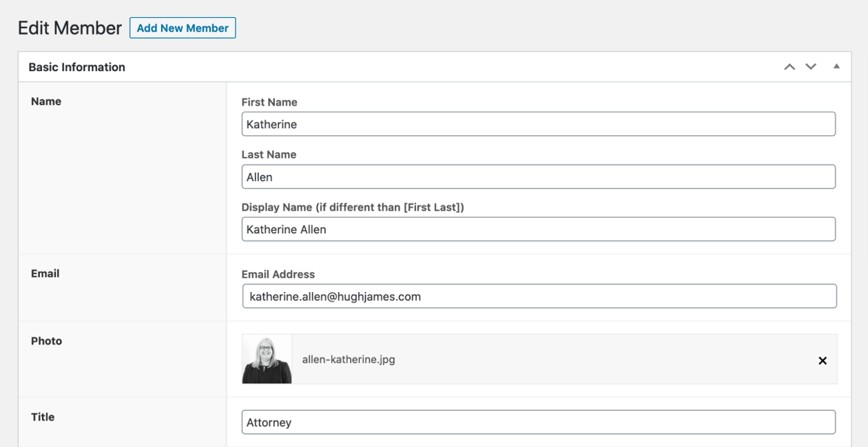Select the Last Name field containing Allen

538,177
